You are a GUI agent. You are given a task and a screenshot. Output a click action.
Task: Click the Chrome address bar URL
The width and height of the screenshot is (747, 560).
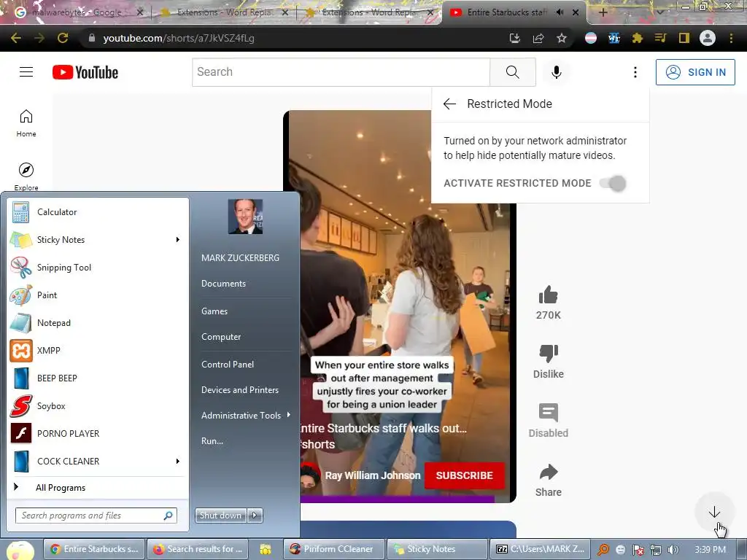pyautogui.click(x=179, y=38)
